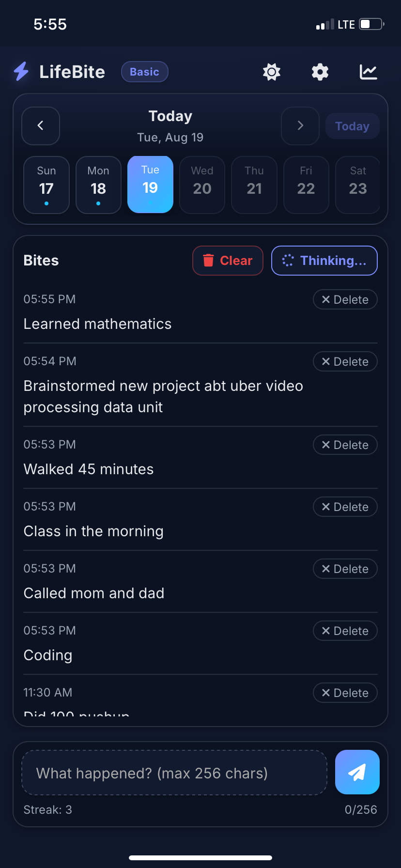Jump back using the Today button
401x868 pixels.
pyautogui.click(x=352, y=126)
